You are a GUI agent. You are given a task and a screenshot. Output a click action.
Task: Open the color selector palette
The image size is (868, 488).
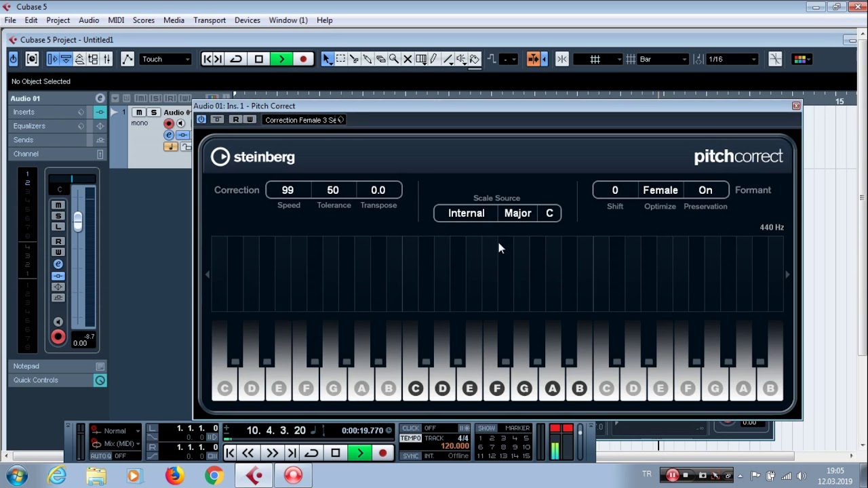point(800,59)
